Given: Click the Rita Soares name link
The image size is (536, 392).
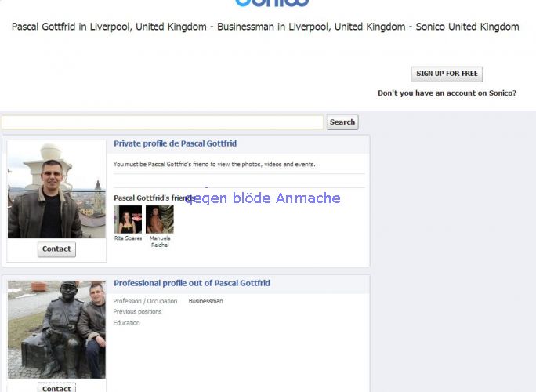Looking at the screenshot, I should click(128, 238).
